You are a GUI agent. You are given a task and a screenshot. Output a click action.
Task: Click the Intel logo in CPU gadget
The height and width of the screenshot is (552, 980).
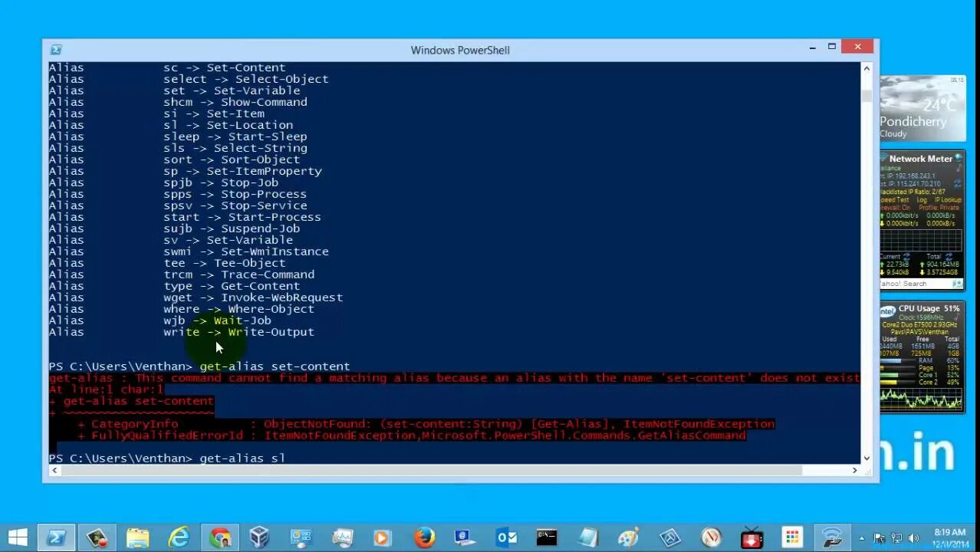pyautogui.click(x=887, y=311)
